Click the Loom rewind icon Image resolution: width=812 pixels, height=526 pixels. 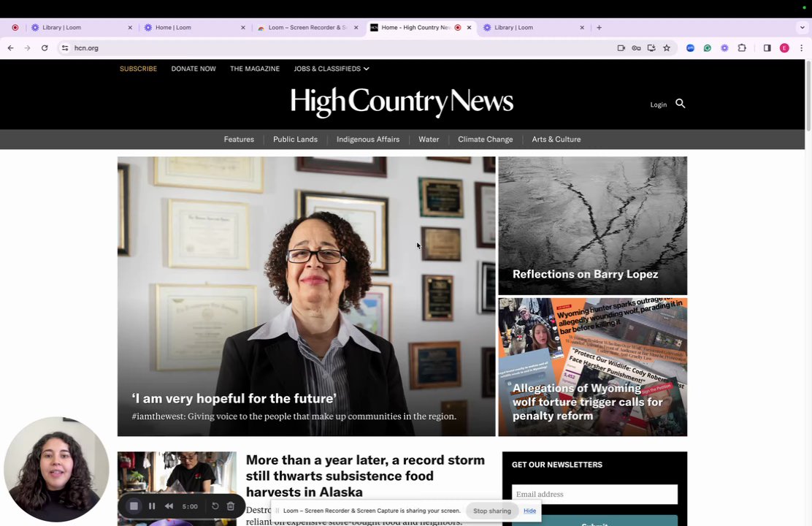pyautogui.click(x=169, y=506)
